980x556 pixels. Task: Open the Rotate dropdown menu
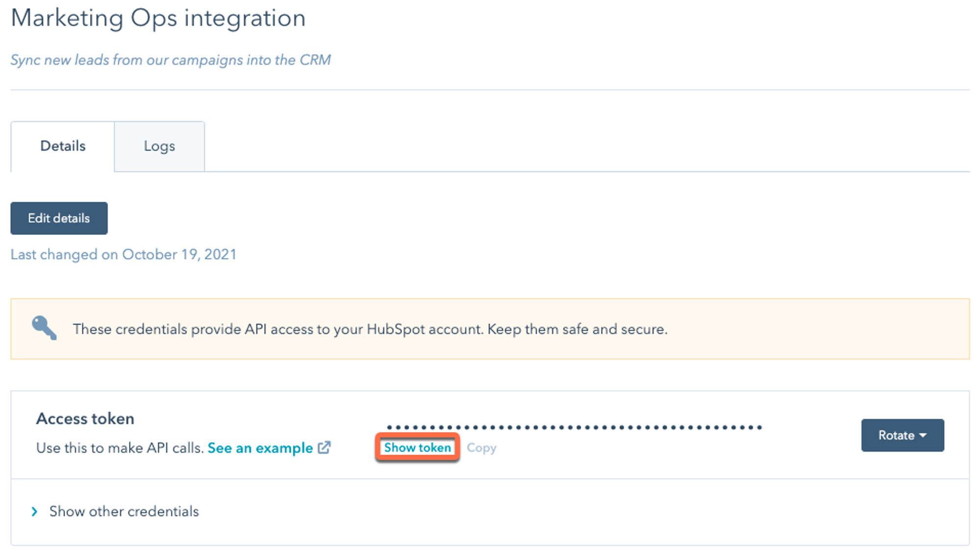pyautogui.click(x=902, y=435)
